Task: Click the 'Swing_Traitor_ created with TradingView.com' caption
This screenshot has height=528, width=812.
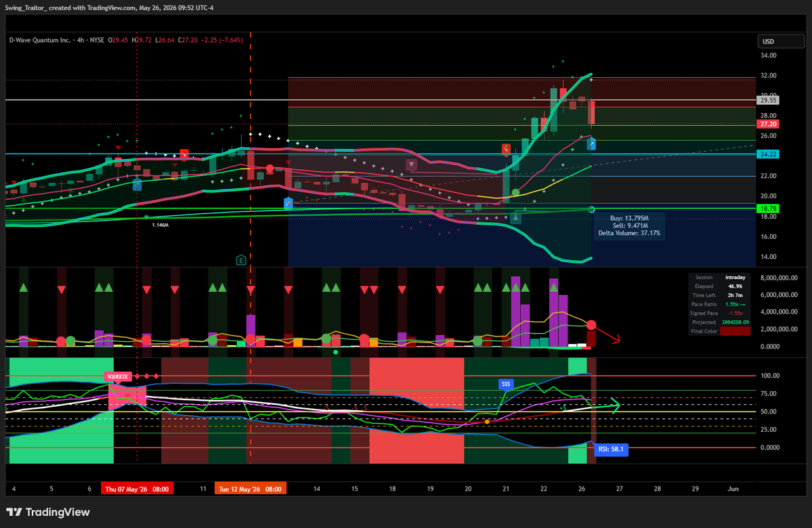Action: pyautogui.click(x=70, y=7)
